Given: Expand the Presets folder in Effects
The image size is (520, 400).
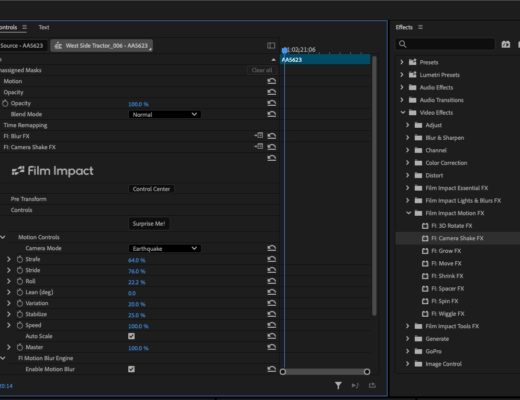Looking at the screenshot, I should [x=402, y=62].
